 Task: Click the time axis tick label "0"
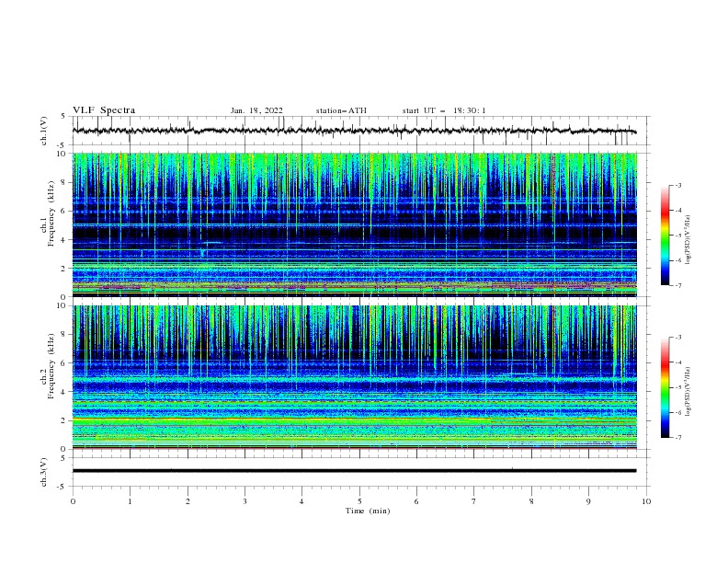(73, 501)
